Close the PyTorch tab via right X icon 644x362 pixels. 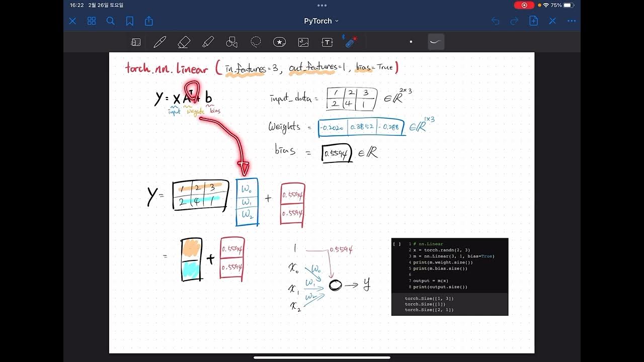tap(552, 21)
